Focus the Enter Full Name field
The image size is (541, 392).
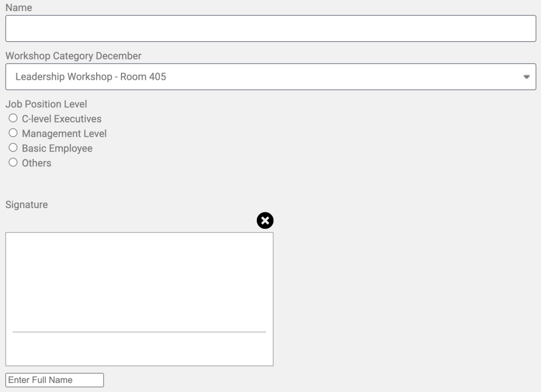pyautogui.click(x=54, y=380)
